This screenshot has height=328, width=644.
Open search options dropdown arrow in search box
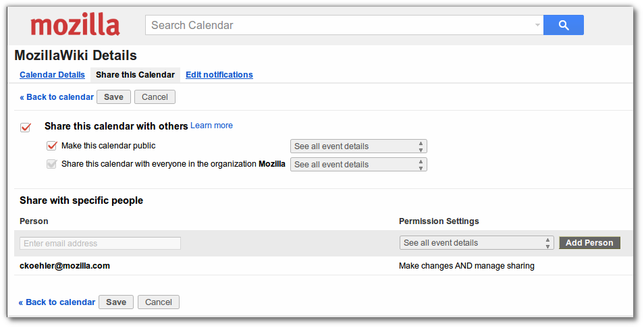coord(537,25)
